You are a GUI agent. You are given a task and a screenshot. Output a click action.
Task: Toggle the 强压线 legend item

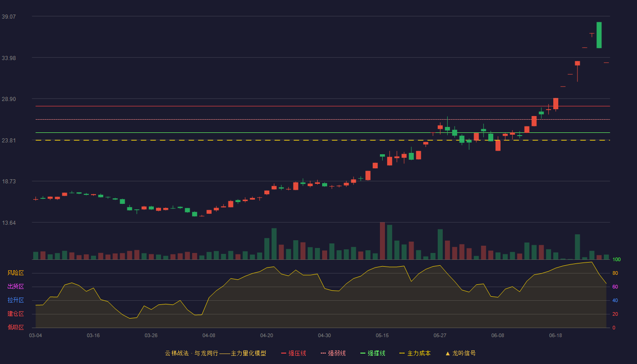[293, 353]
